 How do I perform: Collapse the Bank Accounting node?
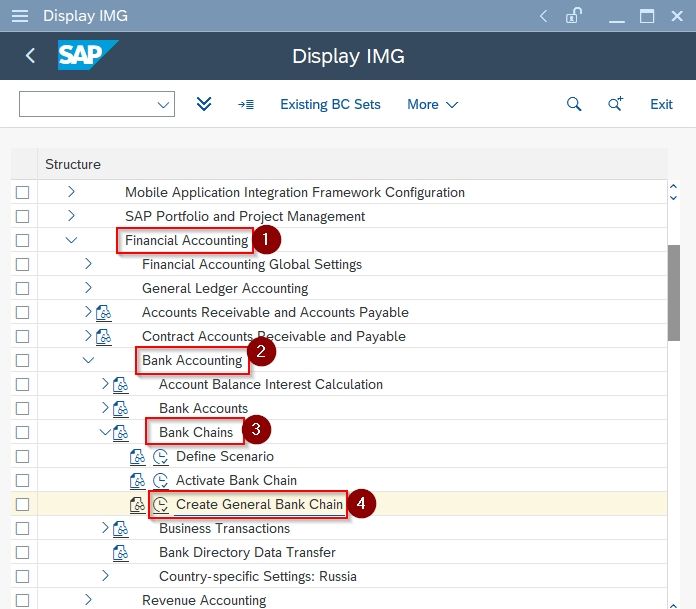tap(88, 360)
